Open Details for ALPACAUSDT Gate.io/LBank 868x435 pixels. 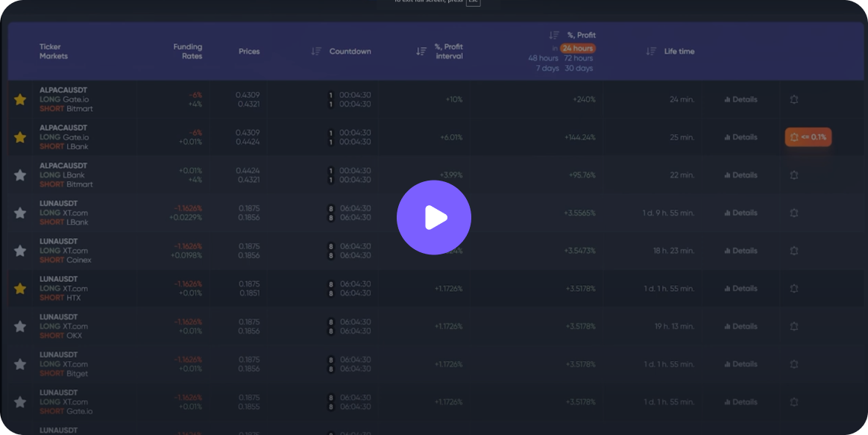[x=740, y=137]
